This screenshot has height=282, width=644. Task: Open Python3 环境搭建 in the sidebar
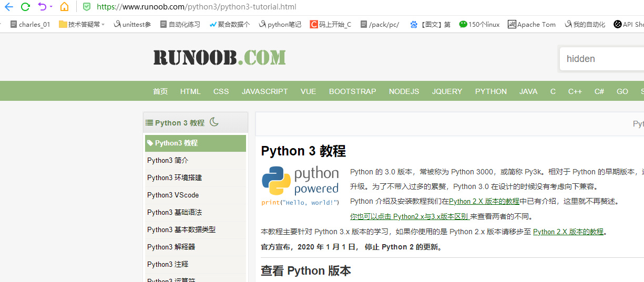coord(196,177)
